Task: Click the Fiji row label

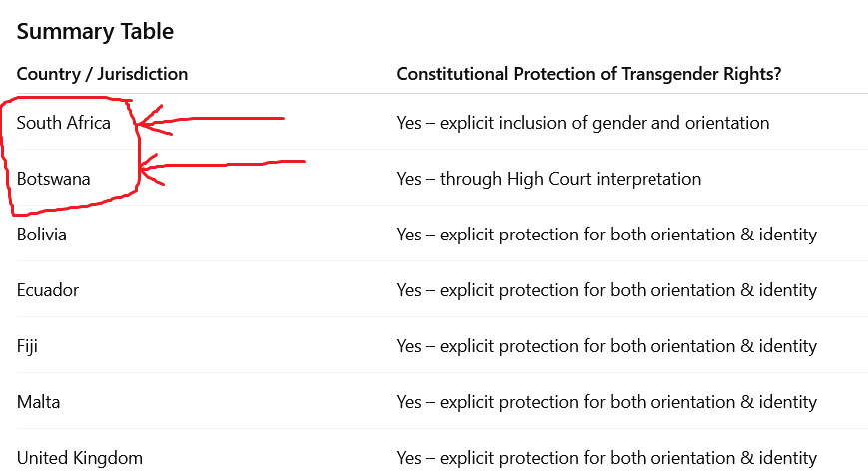Action: (27, 346)
